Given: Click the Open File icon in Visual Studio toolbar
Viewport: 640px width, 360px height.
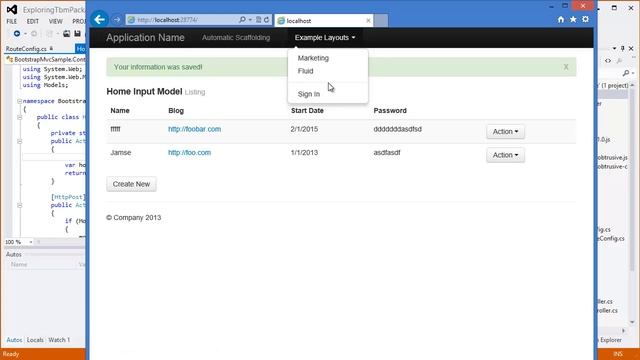Looking at the screenshot, I should [x=67, y=33].
